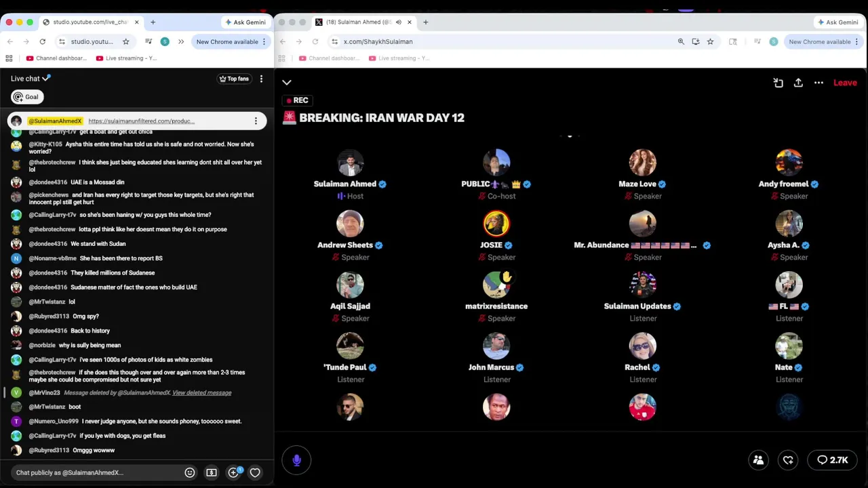868x488 pixels.
Task: Open Andrew Sheets speaker avatar
Action: coord(350,224)
